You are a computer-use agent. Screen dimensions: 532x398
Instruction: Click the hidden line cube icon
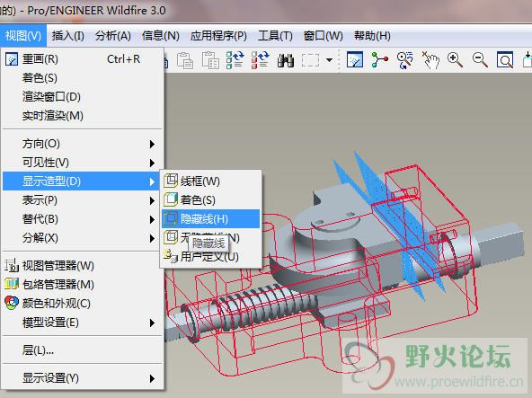pyautogui.click(x=171, y=219)
